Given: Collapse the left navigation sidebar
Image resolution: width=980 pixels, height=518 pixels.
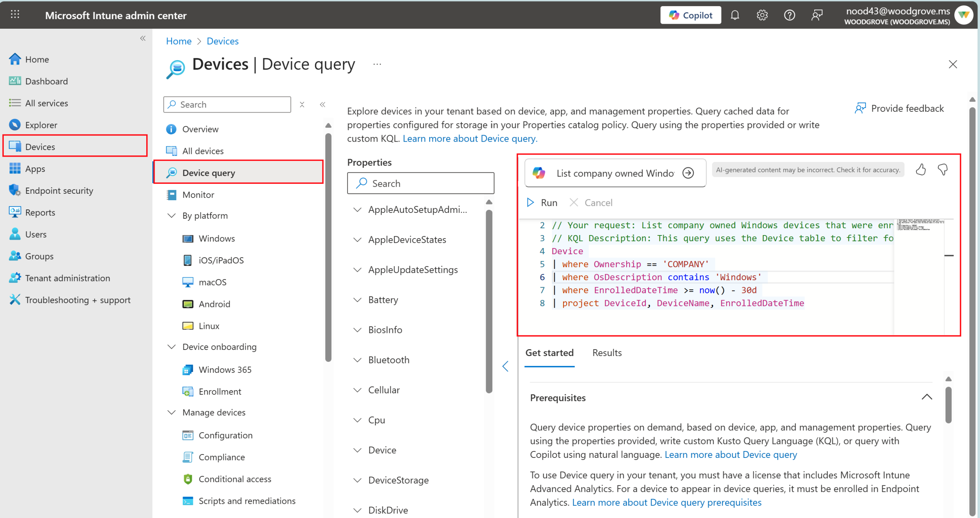Looking at the screenshot, I should [143, 38].
